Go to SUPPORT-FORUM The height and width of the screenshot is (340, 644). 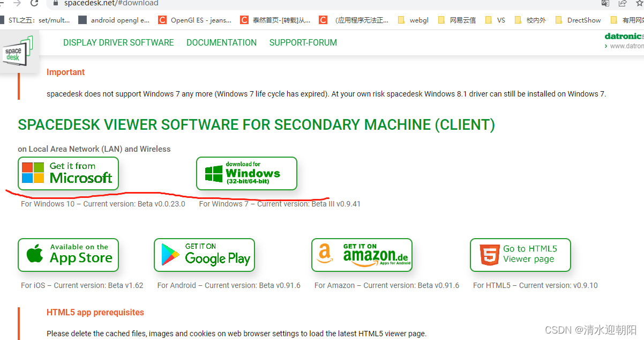[303, 42]
